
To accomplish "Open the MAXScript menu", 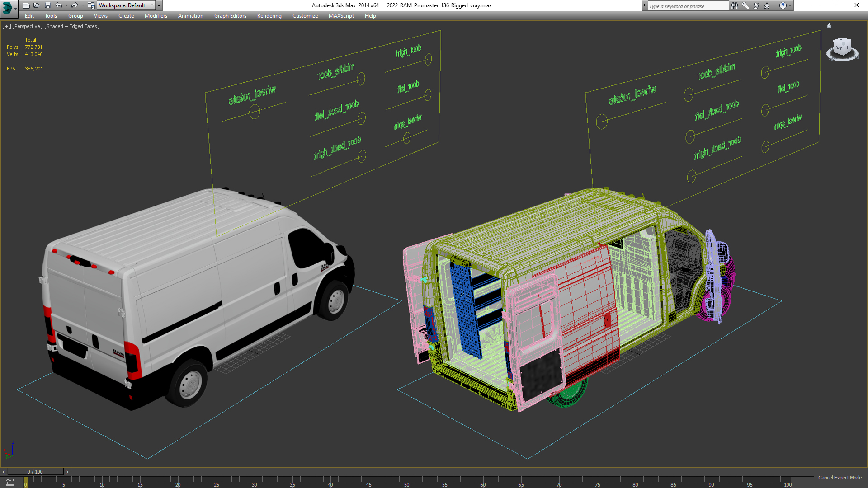I will click(341, 16).
